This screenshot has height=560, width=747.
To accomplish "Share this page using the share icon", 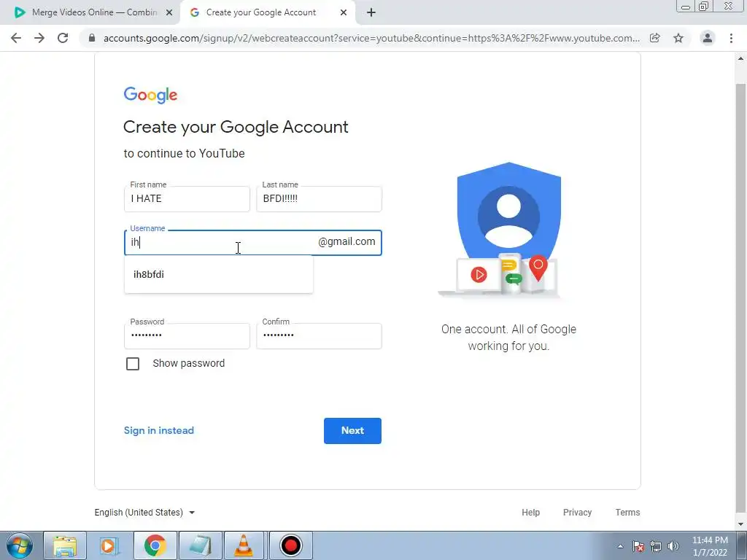I will [x=655, y=38].
